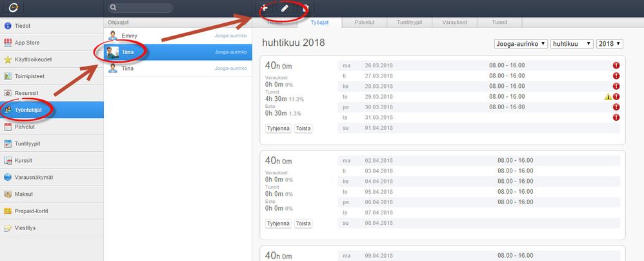Click the app logo in top-left corner
Viewport: 644px width, 261px height.
click(x=14, y=7)
